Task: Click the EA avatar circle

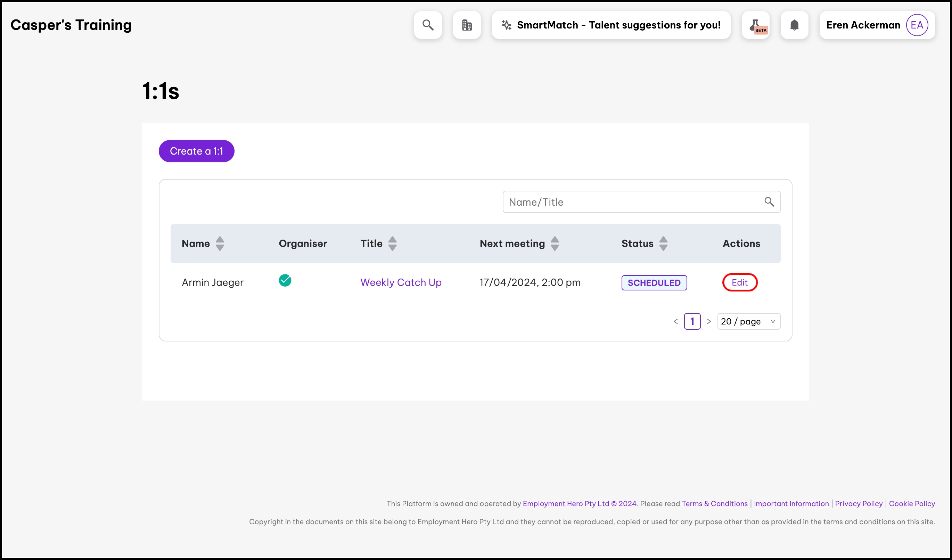Action: (x=917, y=25)
